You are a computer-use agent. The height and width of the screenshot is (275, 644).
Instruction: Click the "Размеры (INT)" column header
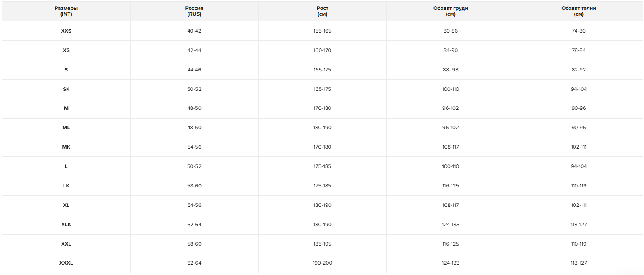pyautogui.click(x=66, y=11)
